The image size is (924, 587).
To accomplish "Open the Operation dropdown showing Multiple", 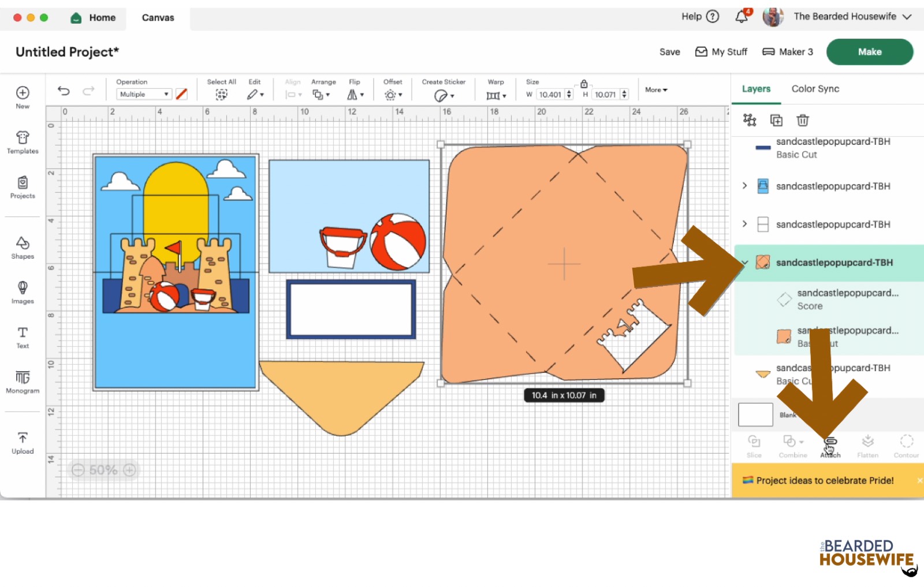I will pyautogui.click(x=144, y=94).
